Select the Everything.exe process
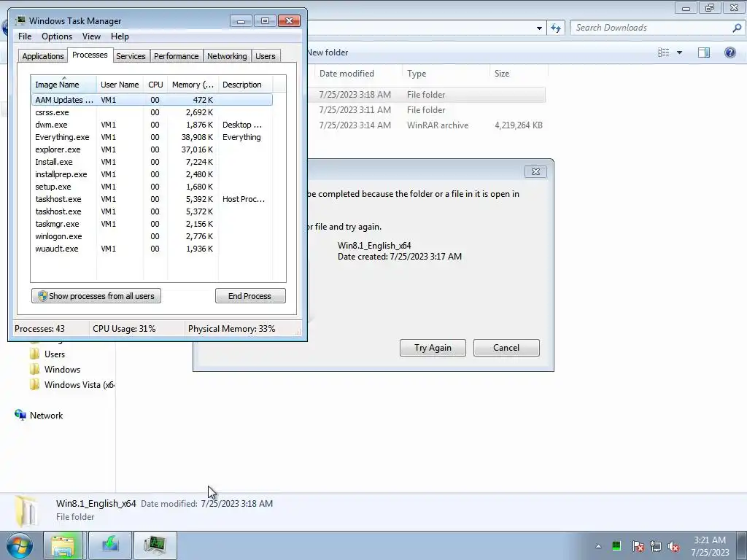747x560 pixels. [x=152, y=137]
